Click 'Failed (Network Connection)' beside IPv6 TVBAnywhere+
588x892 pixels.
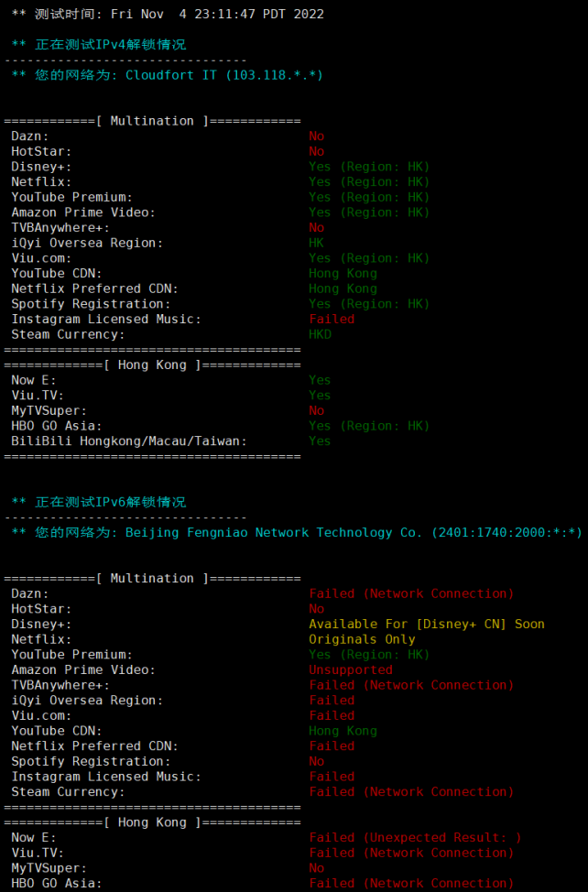(411, 685)
